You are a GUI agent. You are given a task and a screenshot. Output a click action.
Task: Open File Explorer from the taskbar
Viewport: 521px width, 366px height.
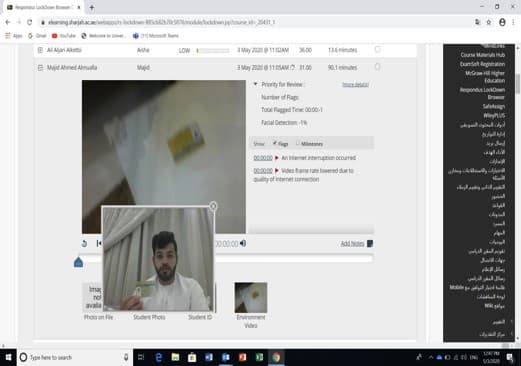coord(175,357)
